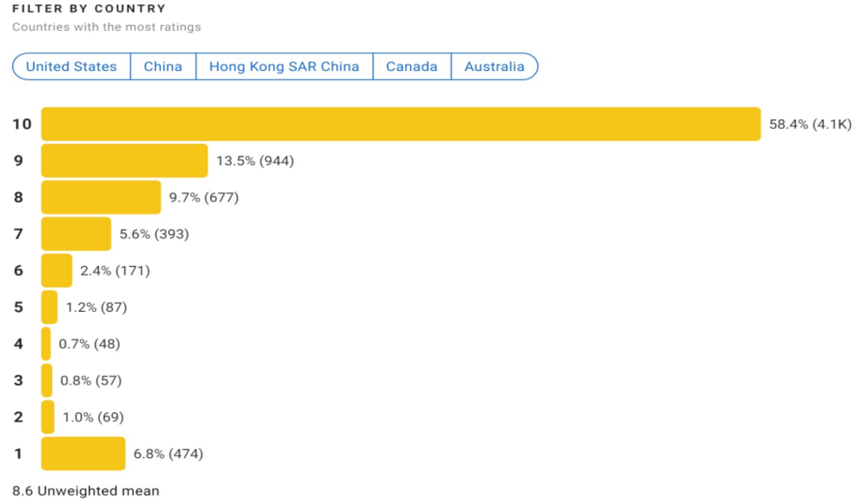Select the rating 6 bar
The image size is (864, 504).
(56, 271)
